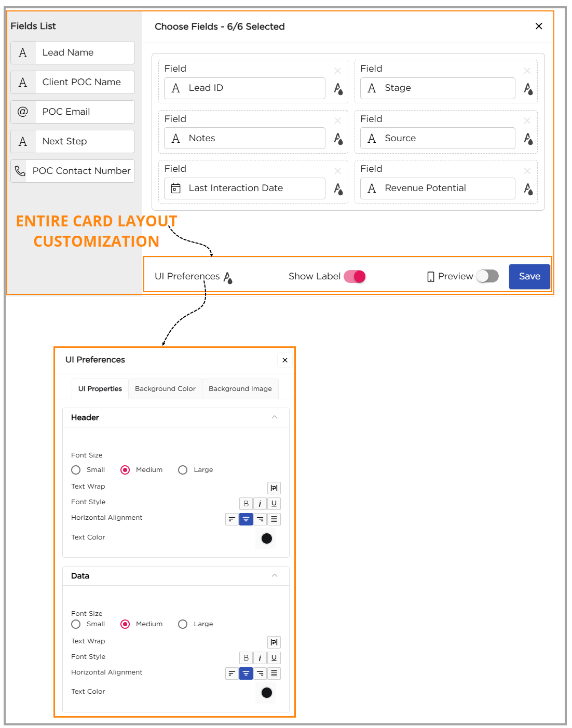Viewport: 572px width, 728px height.
Task: Turn off the Show Label toggle
Action: pos(355,277)
